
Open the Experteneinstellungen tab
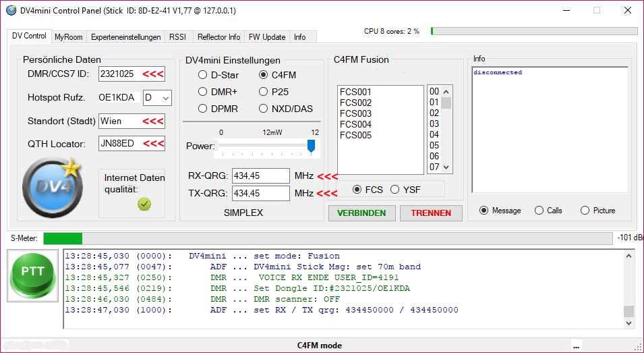pos(125,37)
